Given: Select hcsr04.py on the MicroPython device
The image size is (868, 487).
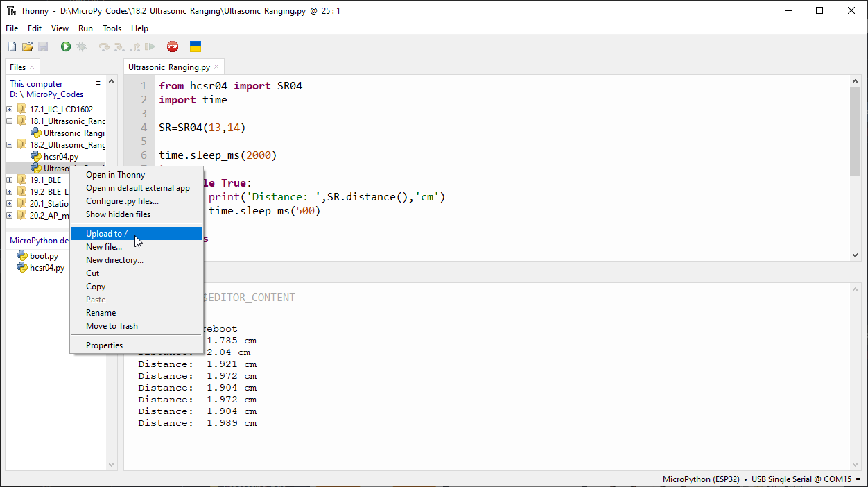Looking at the screenshot, I should [47, 268].
